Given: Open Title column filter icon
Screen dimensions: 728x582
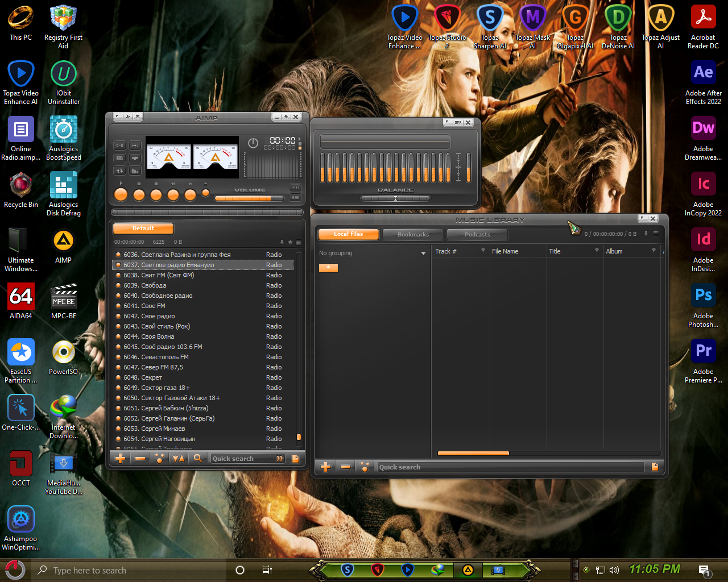Looking at the screenshot, I should coord(597,251).
